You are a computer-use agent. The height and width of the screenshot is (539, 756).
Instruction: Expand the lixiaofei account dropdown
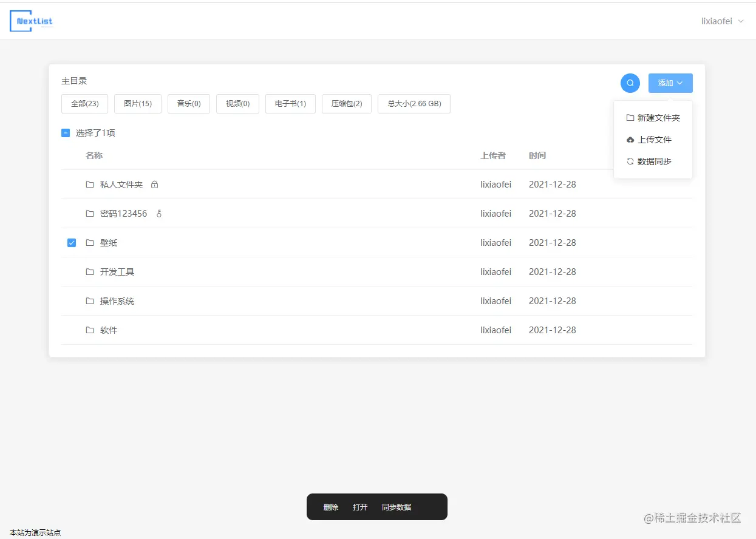point(723,21)
